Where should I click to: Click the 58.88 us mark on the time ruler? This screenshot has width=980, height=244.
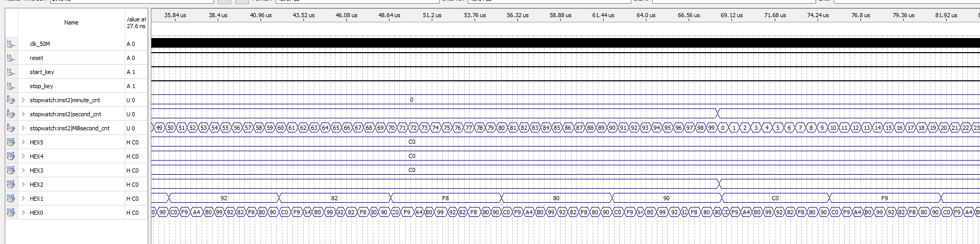pyautogui.click(x=560, y=16)
